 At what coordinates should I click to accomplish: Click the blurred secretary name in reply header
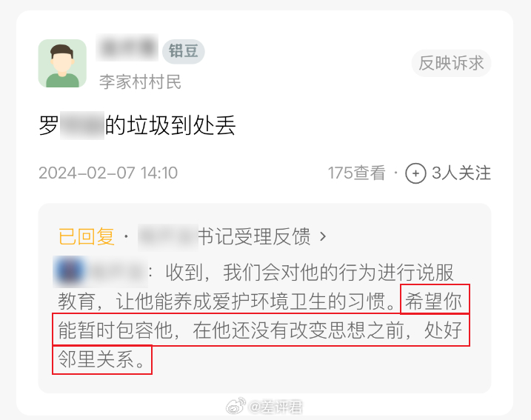[168, 237]
